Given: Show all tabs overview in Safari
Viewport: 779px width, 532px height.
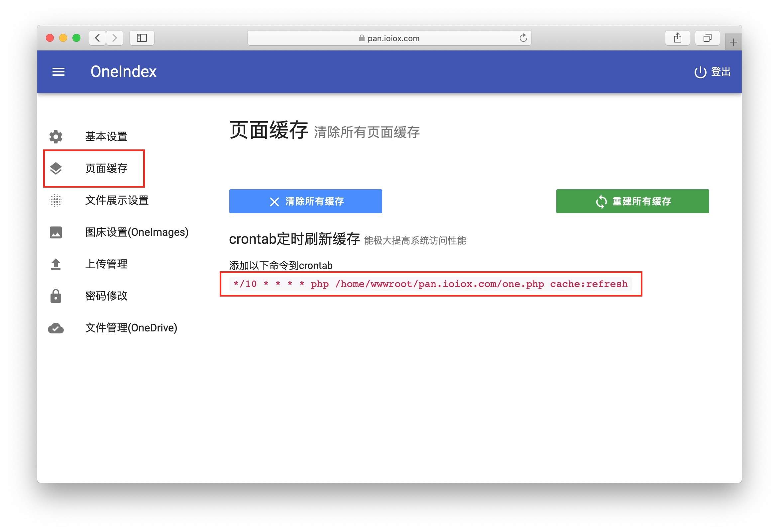Looking at the screenshot, I should point(707,38).
